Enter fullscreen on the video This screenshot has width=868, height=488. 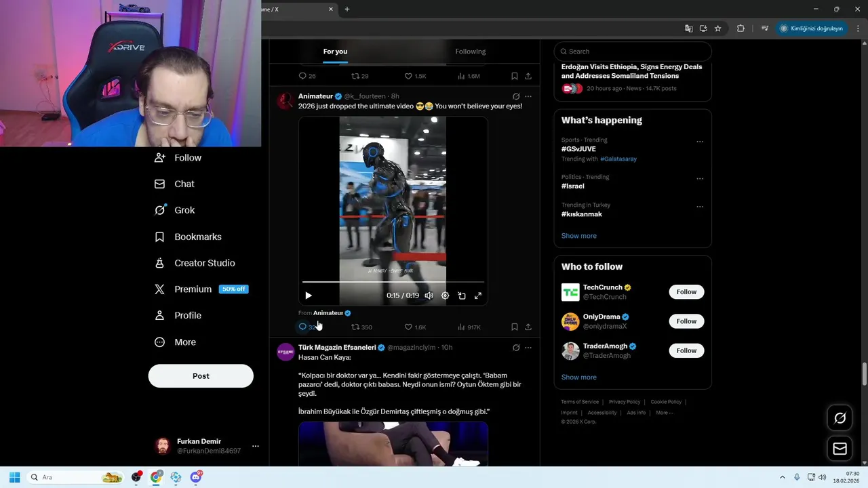(x=478, y=296)
